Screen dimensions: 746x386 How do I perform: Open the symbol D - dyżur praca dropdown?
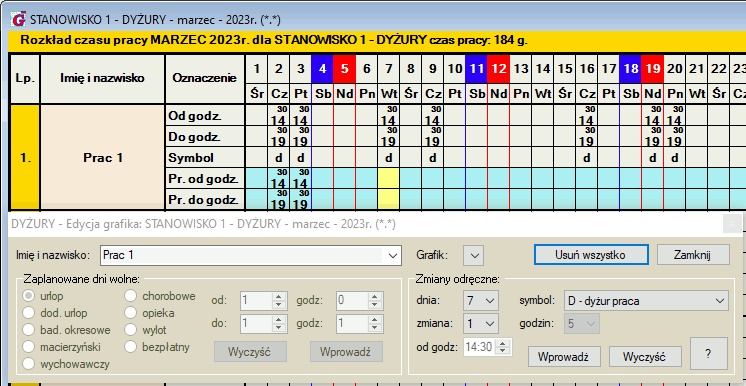[x=646, y=301]
